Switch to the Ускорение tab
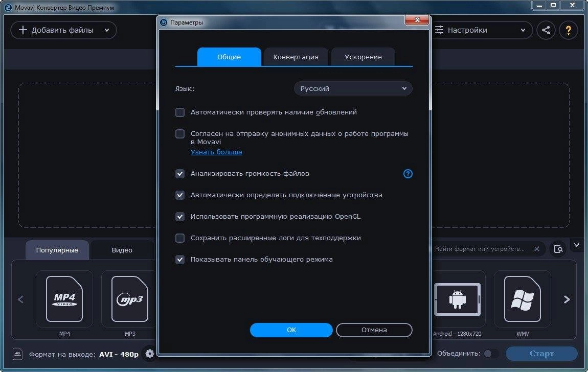 [363, 57]
